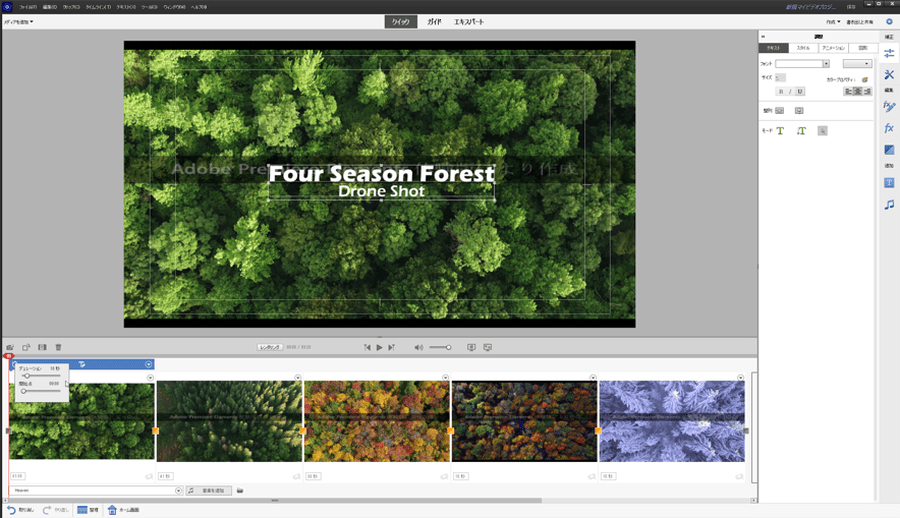
Task: Click the Organizer button
Action: [x=88, y=510]
